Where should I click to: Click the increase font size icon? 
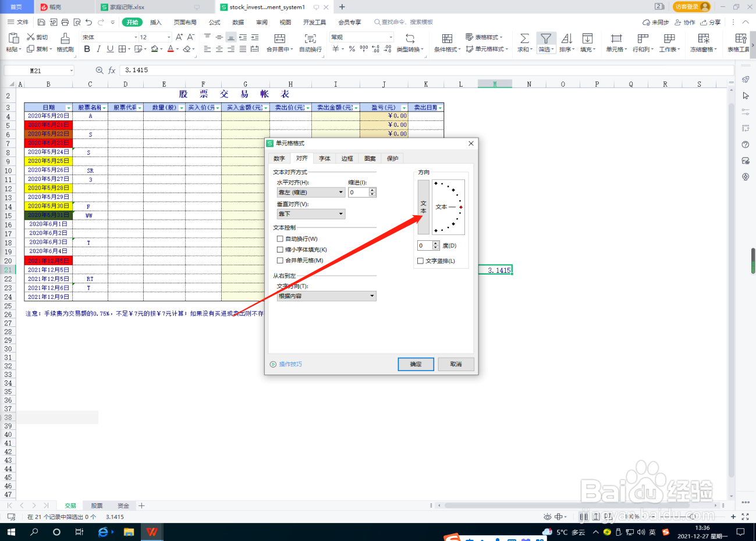click(179, 37)
